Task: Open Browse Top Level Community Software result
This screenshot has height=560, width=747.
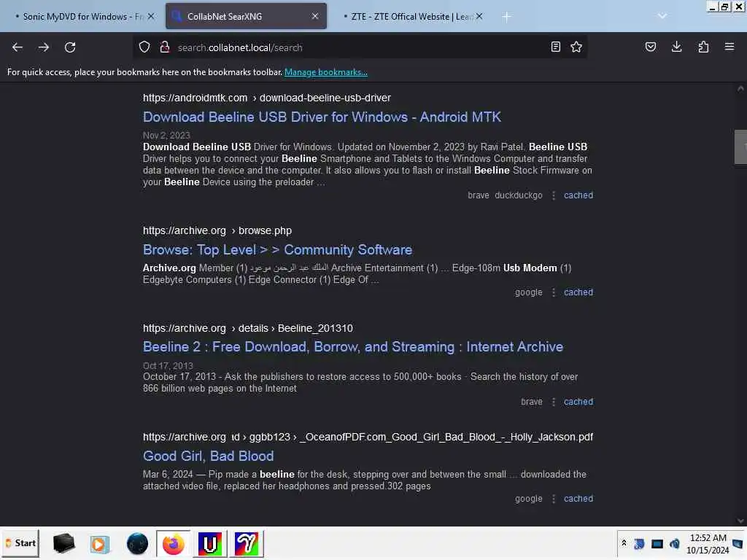Action: point(278,249)
